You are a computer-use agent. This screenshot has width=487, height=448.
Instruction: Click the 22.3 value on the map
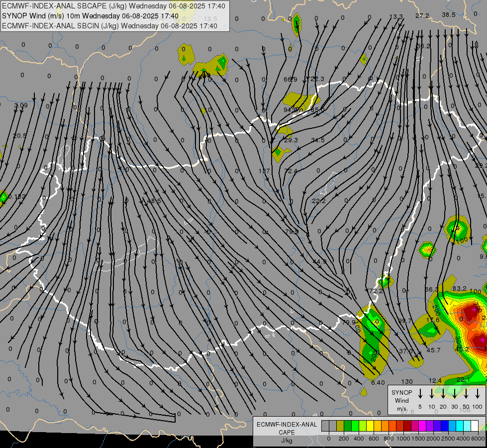click(x=317, y=79)
